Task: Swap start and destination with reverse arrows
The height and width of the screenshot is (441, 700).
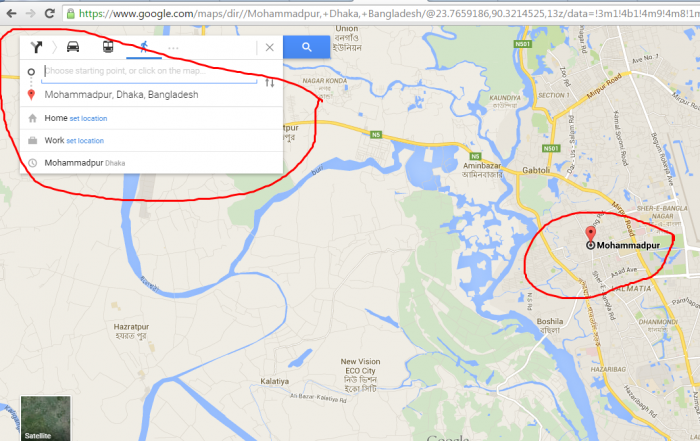Action: click(x=270, y=83)
